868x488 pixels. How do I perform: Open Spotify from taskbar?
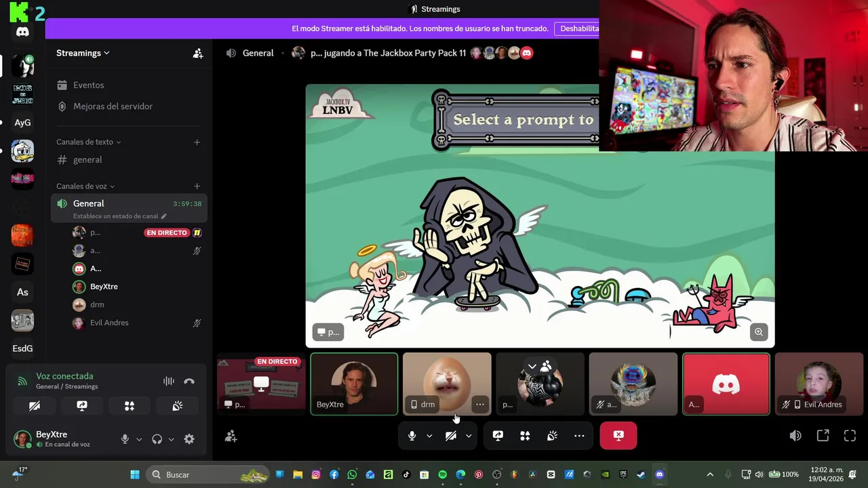coord(442,474)
